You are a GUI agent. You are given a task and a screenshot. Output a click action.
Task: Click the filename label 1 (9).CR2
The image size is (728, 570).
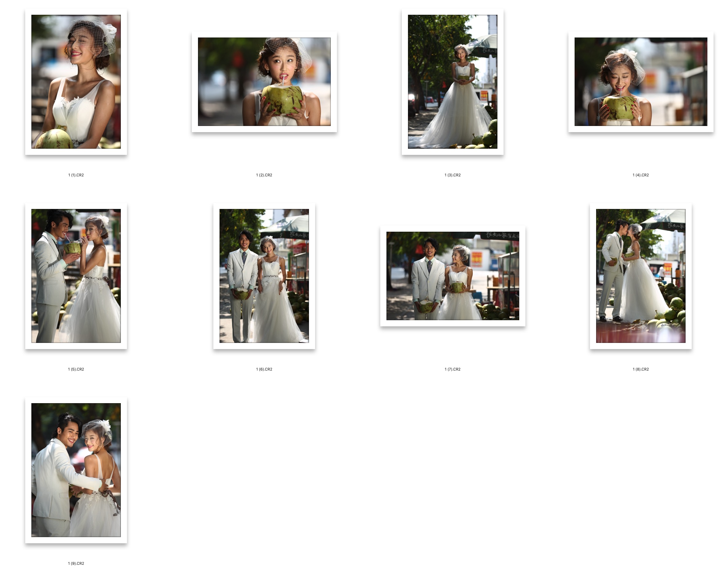[76, 563]
